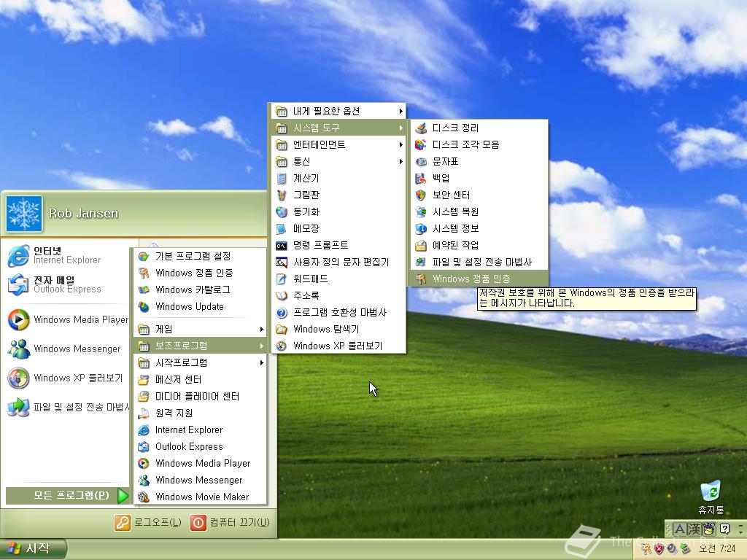Screen dimensions: 747x560
Task: Click the 漢 hanja conversion button
Action: (694, 529)
